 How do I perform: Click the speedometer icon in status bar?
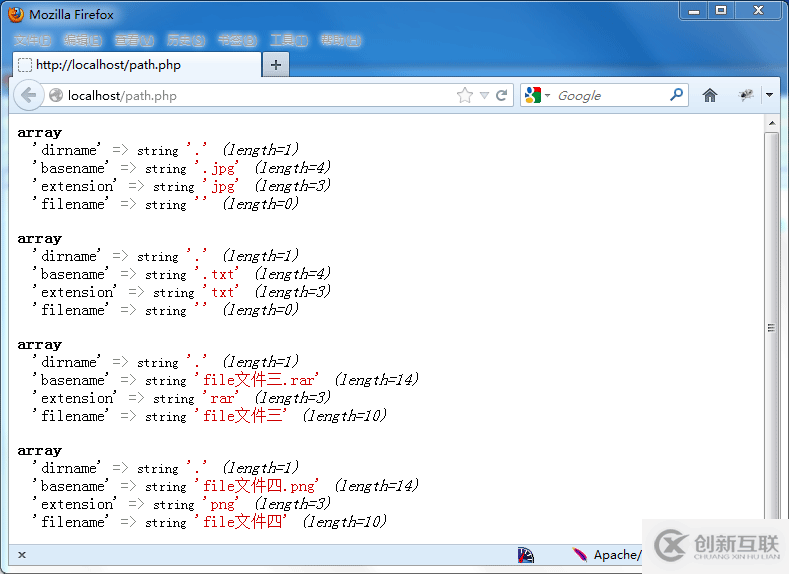(x=526, y=555)
